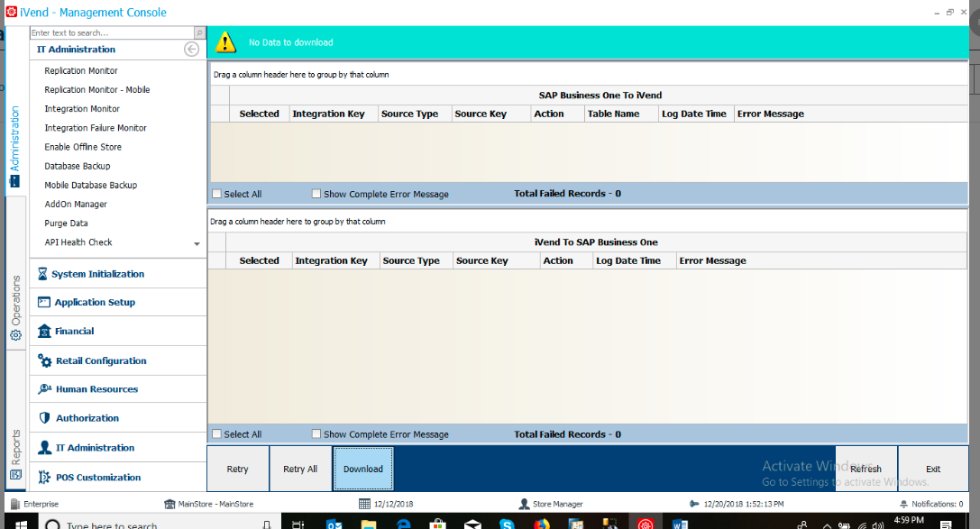980x529 pixels.
Task: Click the Enterprise building icon in status bar
Action: (15, 504)
